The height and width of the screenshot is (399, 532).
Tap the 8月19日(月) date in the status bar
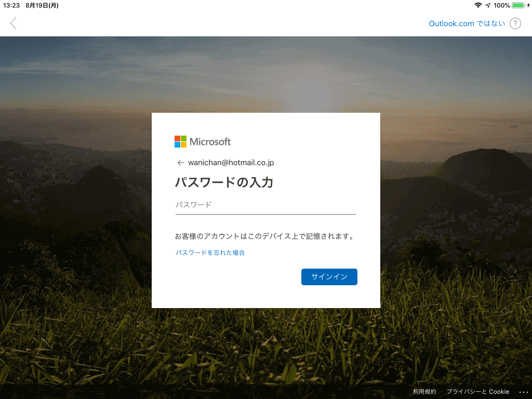click(x=42, y=5)
